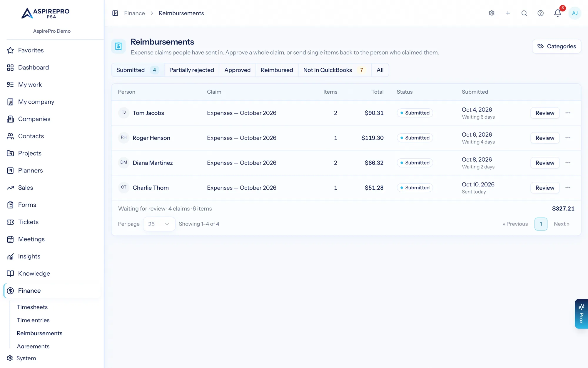
Task: Click Next page link
Action: (562, 224)
